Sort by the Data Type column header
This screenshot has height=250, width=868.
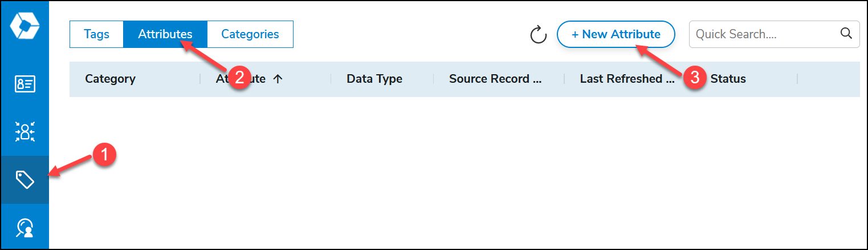pyautogui.click(x=374, y=79)
